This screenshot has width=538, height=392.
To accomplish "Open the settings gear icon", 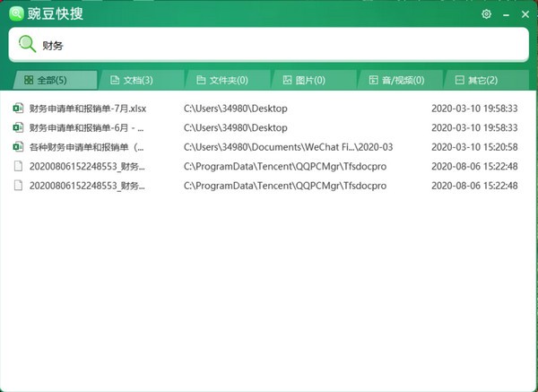I will click(486, 14).
